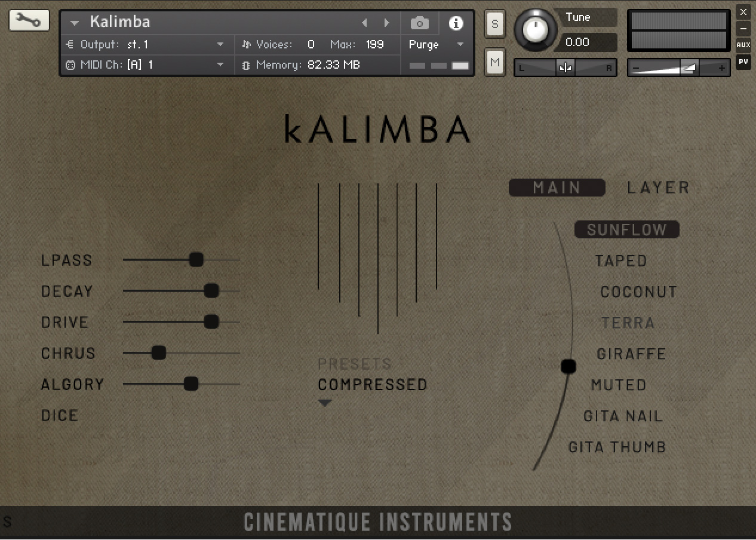This screenshot has width=756, height=540.
Task: Click the pan slider center marker
Action: tap(566, 68)
